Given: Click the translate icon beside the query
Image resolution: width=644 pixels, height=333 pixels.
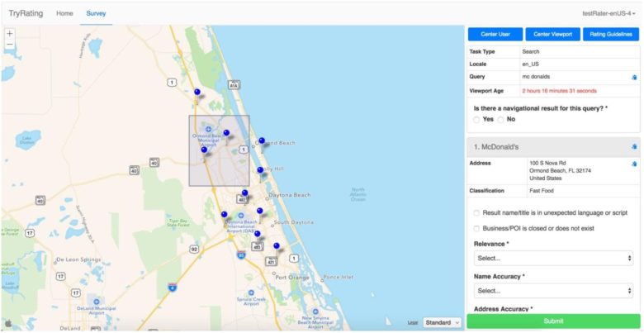Looking at the screenshot, I should point(633,77).
